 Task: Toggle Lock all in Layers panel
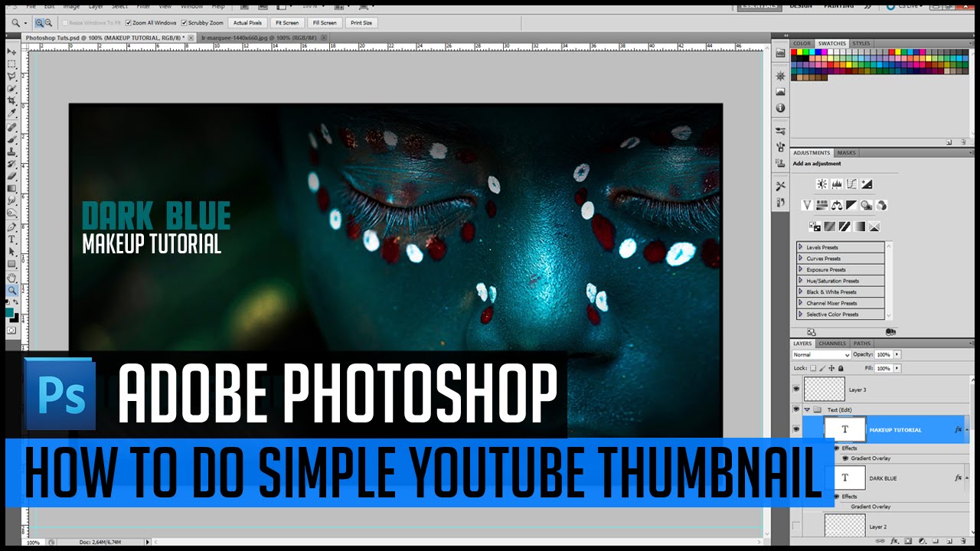click(841, 368)
